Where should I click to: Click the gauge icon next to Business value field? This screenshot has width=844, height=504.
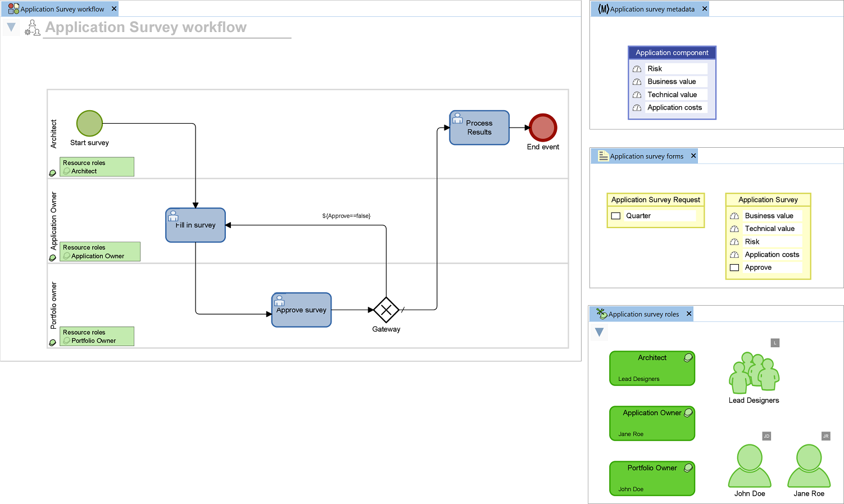734,215
